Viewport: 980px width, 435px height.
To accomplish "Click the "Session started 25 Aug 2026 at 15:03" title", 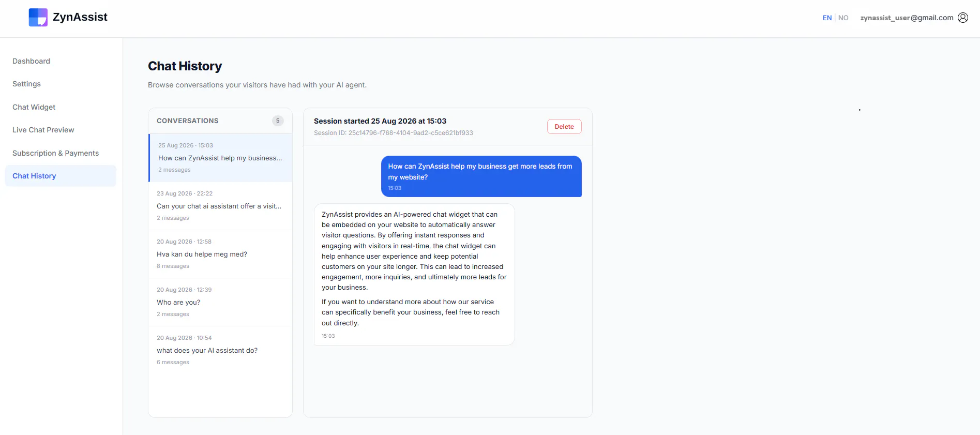I will 380,121.
